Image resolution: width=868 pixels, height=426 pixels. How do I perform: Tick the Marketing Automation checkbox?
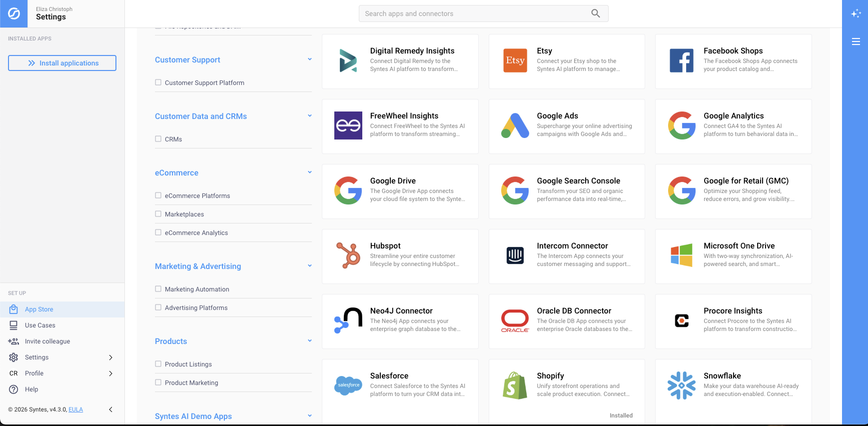[x=158, y=289]
